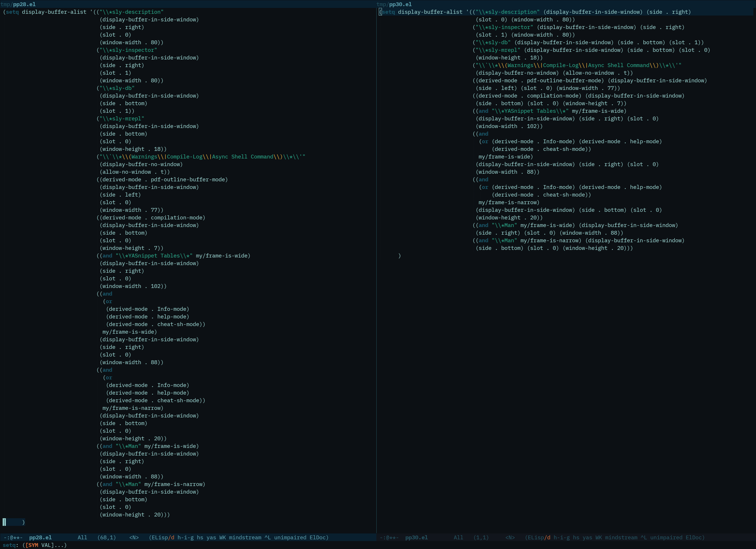Viewport: 756px width, 549px height.
Task: Click (side . left) line in pp28.el
Action: point(120,195)
